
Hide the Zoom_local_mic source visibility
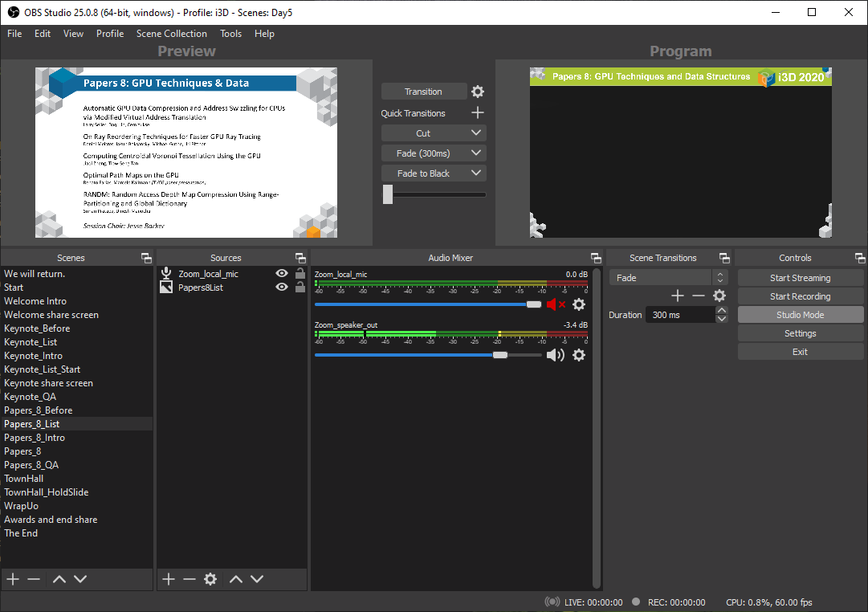pos(281,274)
